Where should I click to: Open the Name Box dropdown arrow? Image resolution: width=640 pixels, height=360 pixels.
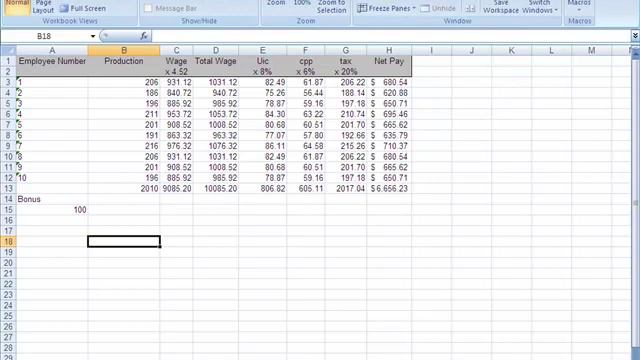click(x=93, y=36)
